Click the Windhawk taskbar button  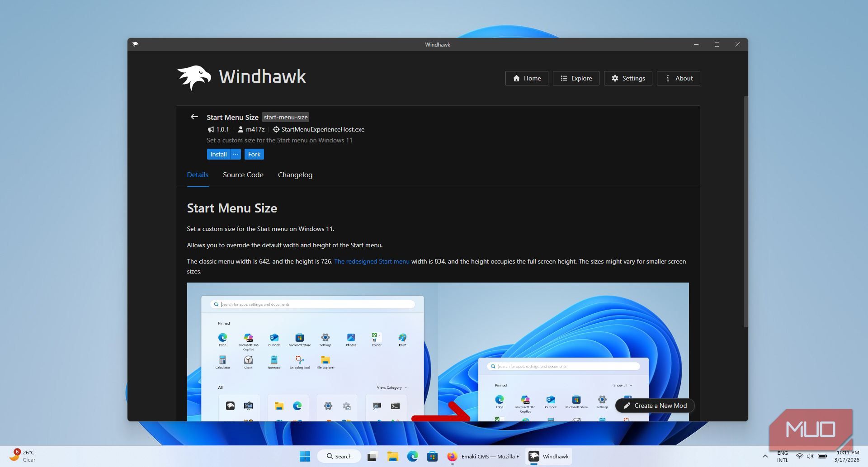coord(548,456)
